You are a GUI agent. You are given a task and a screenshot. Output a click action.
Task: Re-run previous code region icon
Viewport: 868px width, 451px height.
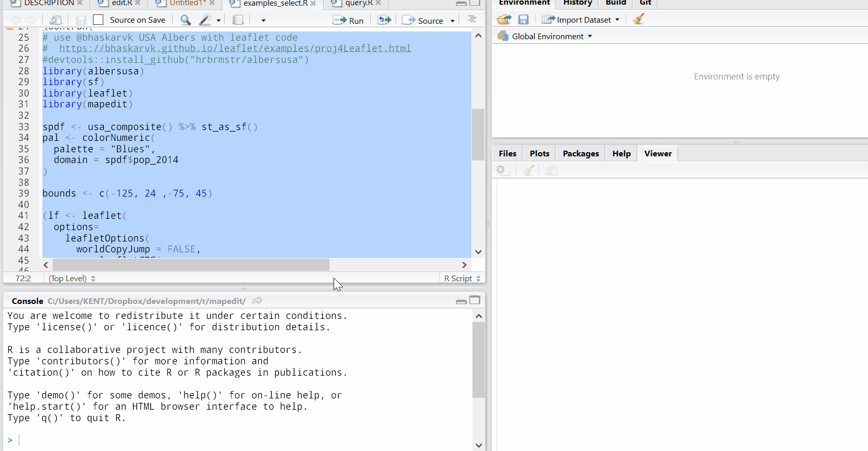(384, 20)
